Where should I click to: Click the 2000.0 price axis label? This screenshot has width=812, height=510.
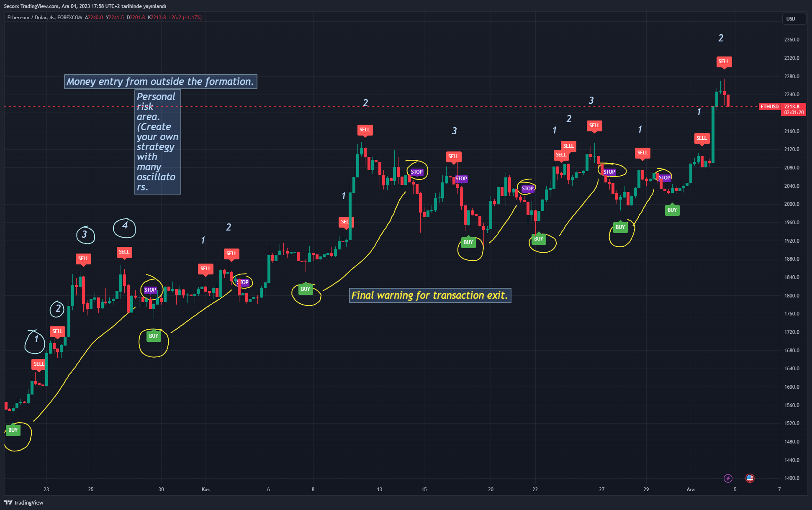(792, 204)
